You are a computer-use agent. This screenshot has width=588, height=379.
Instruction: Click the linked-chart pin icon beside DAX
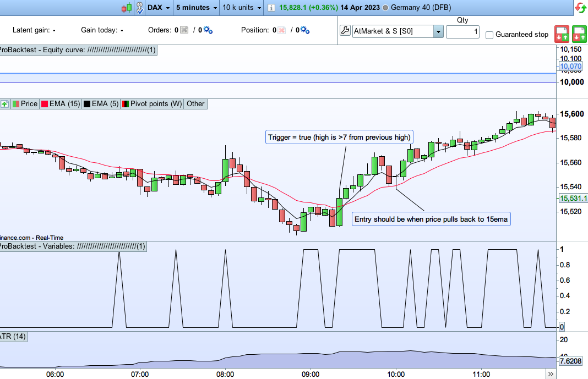coord(139,8)
